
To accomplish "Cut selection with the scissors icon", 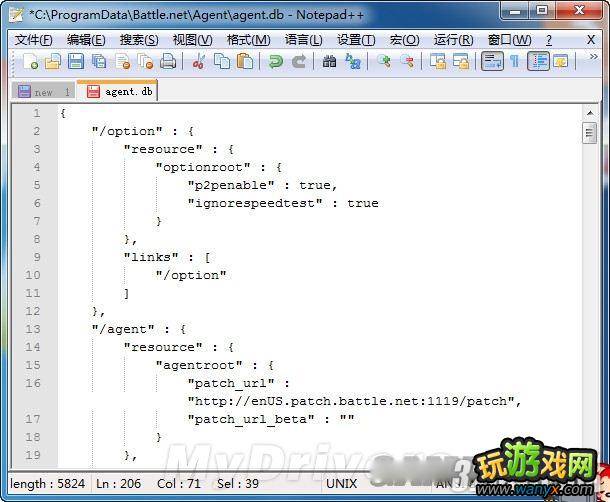I will (198, 61).
